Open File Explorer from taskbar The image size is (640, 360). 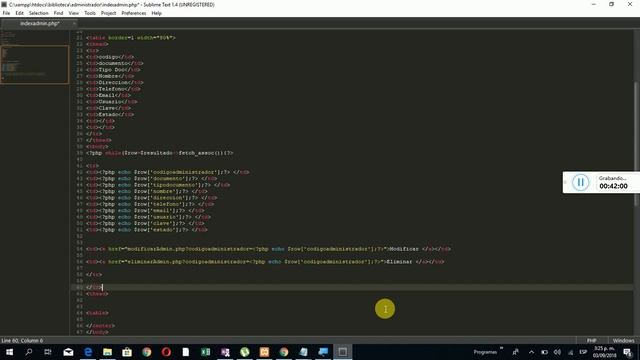107,352
